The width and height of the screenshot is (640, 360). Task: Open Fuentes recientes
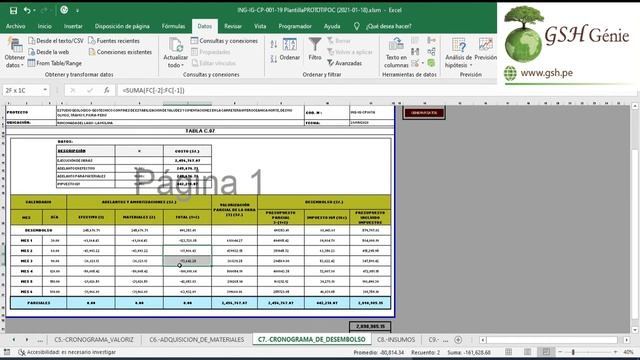click(x=114, y=41)
